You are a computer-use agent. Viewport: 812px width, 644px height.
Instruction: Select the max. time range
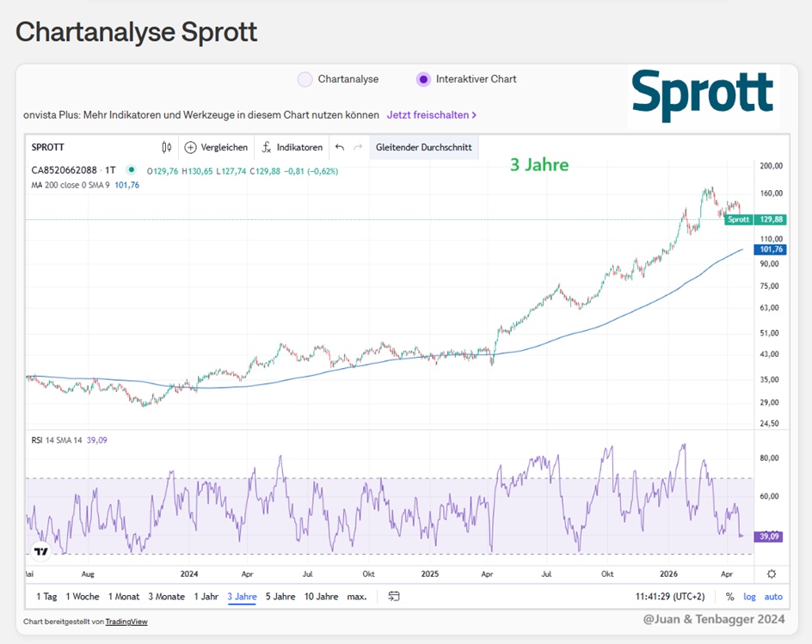[357, 597]
